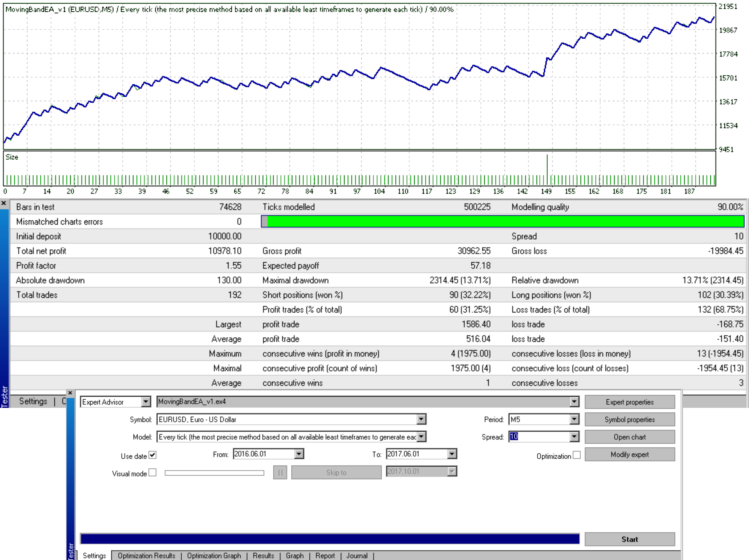Open the Expert Advisor type dropdown
The height and width of the screenshot is (560, 749).
(146, 402)
